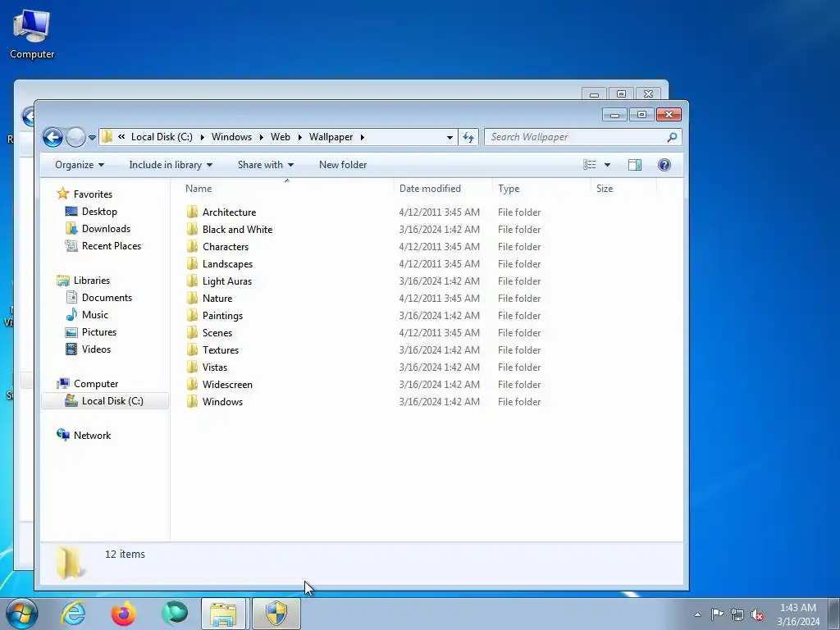The width and height of the screenshot is (840, 630).
Task: Open the Pictures library
Action: pyautogui.click(x=99, y=331)
